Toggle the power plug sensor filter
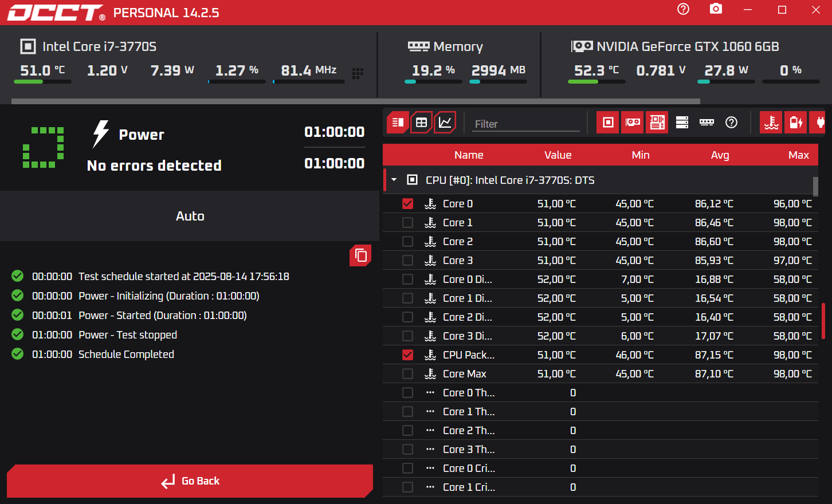This screenshot has height=504, width=832. coord(818,123)
